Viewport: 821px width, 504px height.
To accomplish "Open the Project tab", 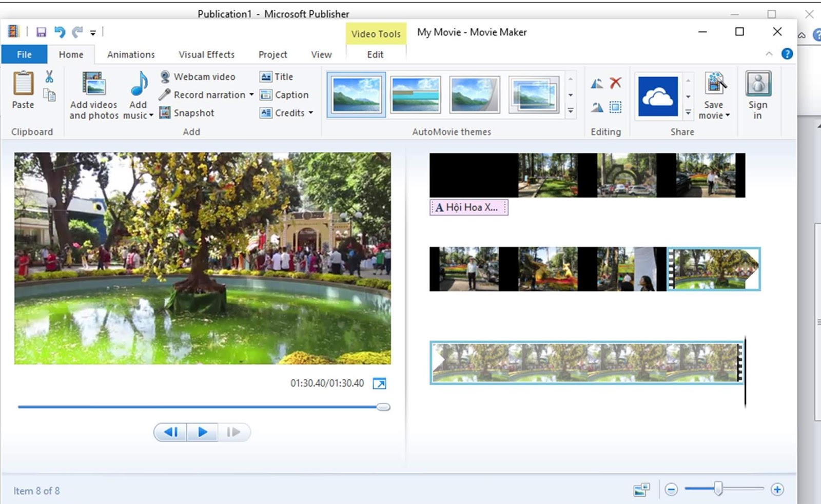I will [272, 54].
